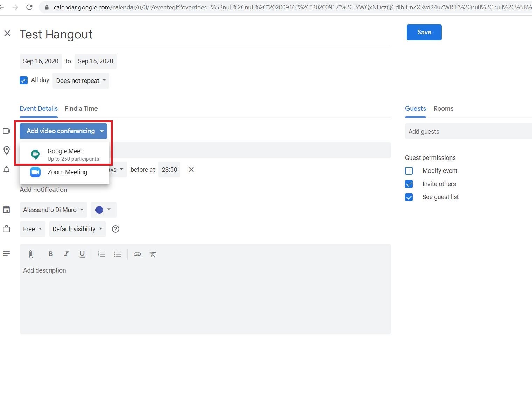Remove the notification with the X icon
The width and height of the screenshot is (532, 408).
point(191,170)
